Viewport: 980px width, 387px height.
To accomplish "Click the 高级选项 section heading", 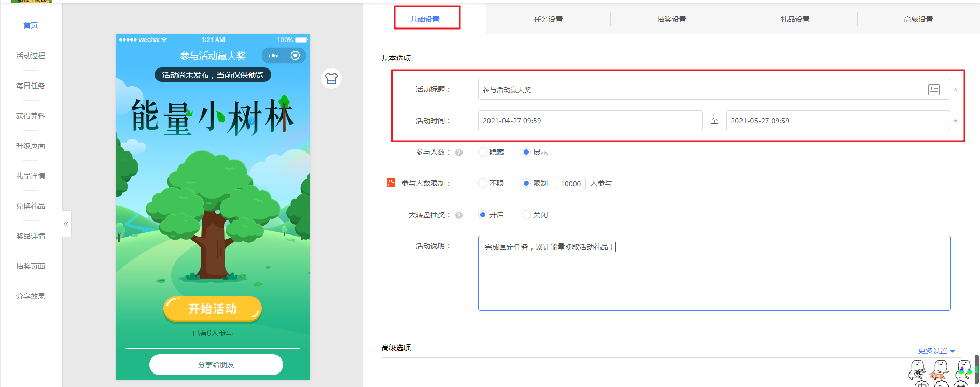I will pos(396,348).
